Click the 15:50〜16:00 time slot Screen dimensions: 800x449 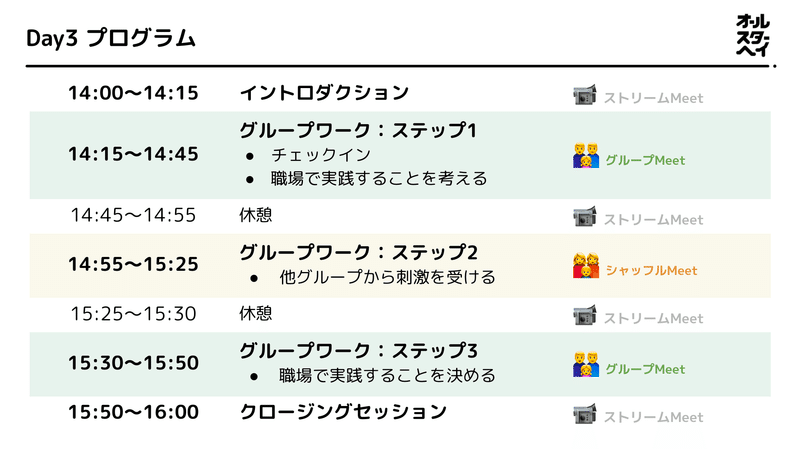(x=133, y=412)
